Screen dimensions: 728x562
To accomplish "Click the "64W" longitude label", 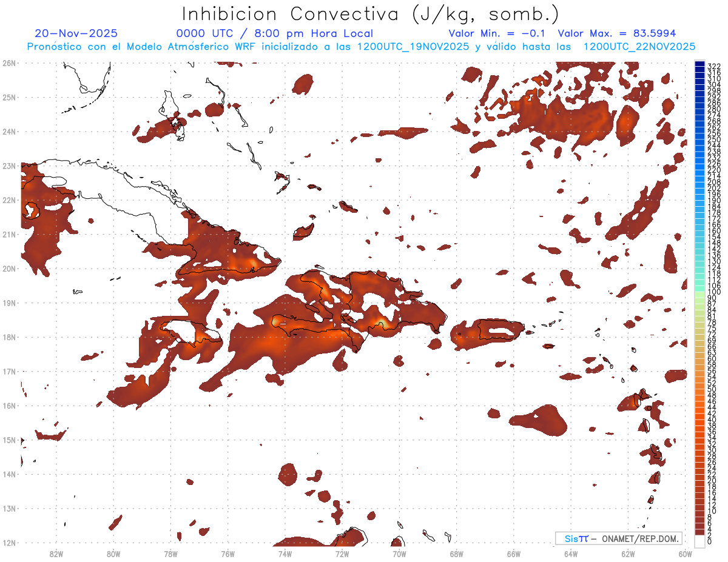I will [x=571, y=554].
